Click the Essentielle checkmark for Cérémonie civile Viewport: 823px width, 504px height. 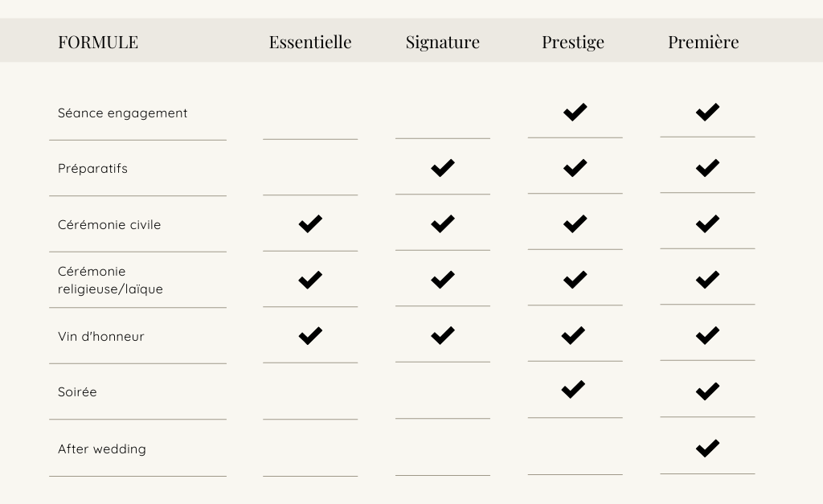point(310,223)
